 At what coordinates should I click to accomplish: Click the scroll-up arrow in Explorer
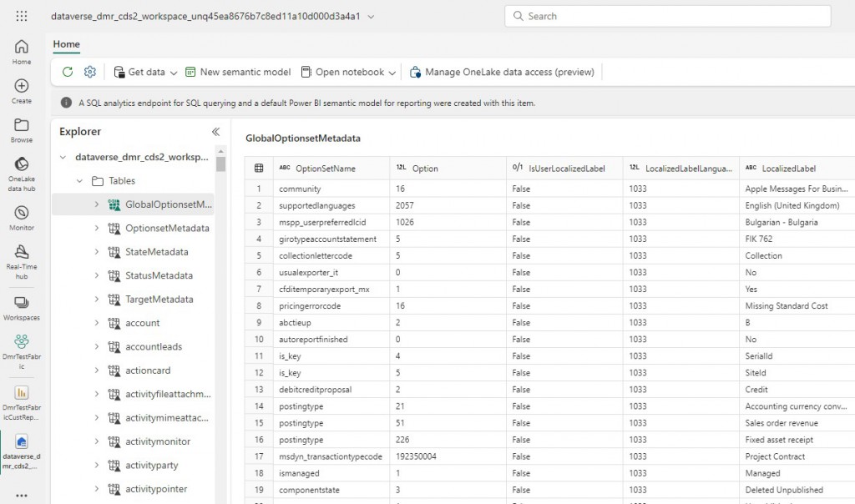220,151
